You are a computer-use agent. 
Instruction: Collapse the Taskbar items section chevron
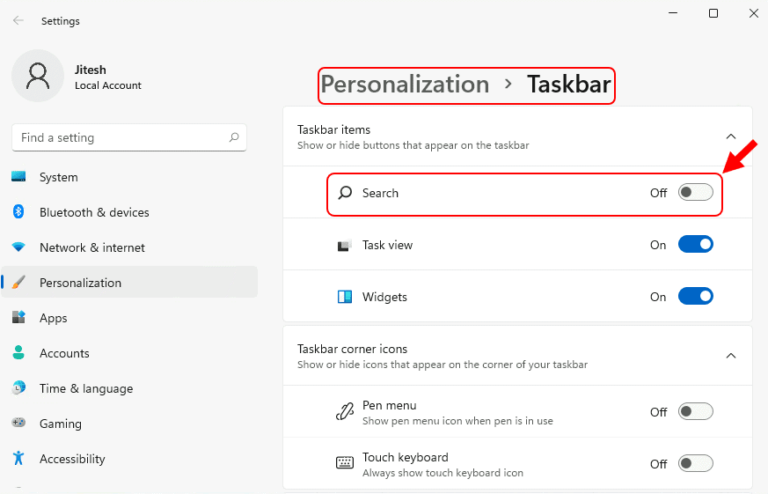[731, 137]
